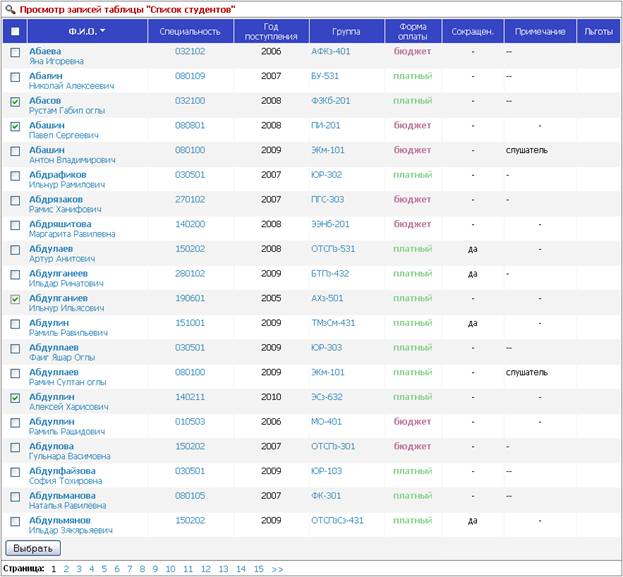Tick the checkbox for Абдульмянов Ильдар
Screen dimensions: 623x577
[x=15, y=521]
